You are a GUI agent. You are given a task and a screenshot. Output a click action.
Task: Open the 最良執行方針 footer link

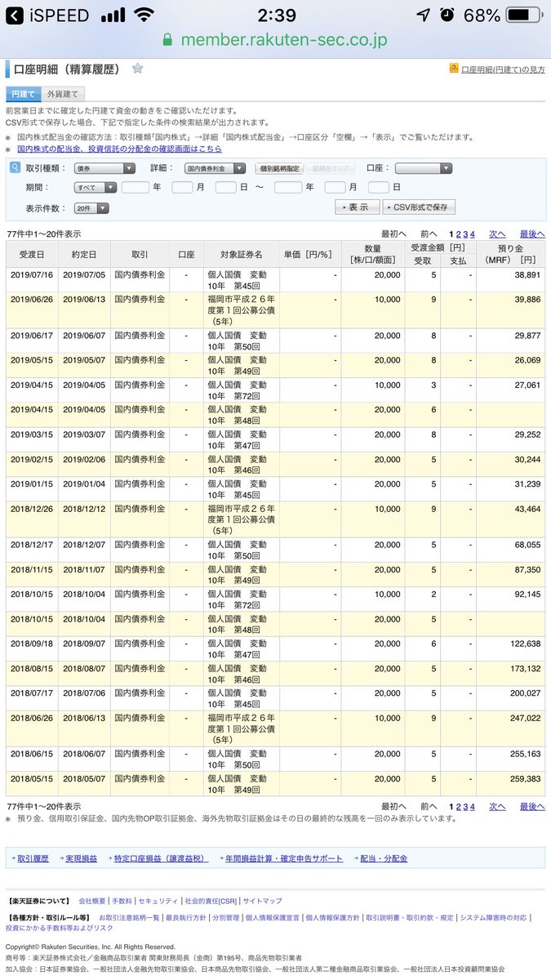pyautogui.click(x=185, y=917)
